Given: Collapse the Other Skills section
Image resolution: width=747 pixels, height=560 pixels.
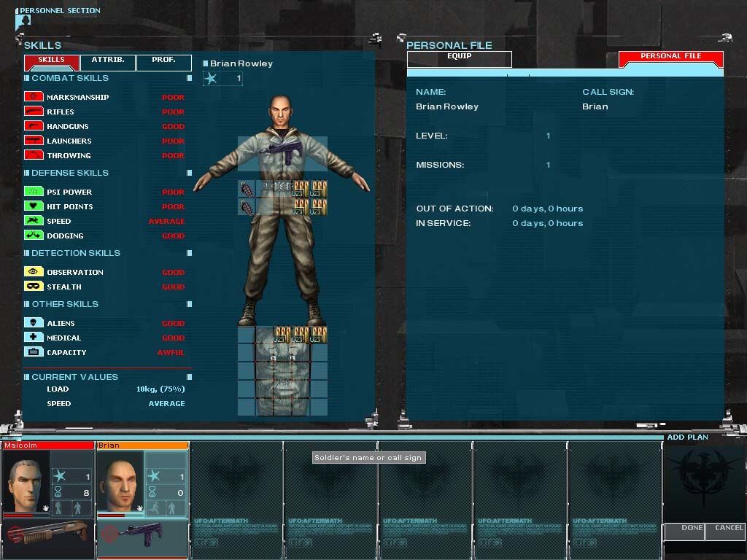Looking at the screenshot, I should point(189,304).
